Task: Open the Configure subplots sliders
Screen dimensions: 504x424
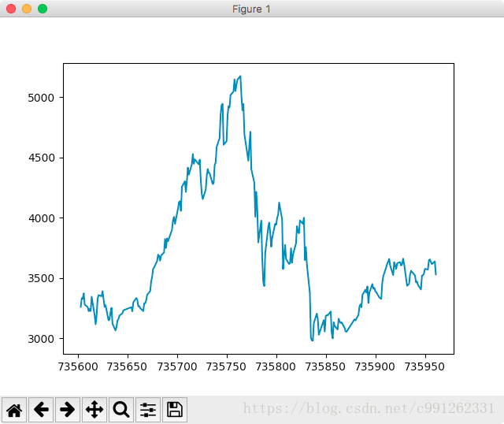Action: click(148, 410)
